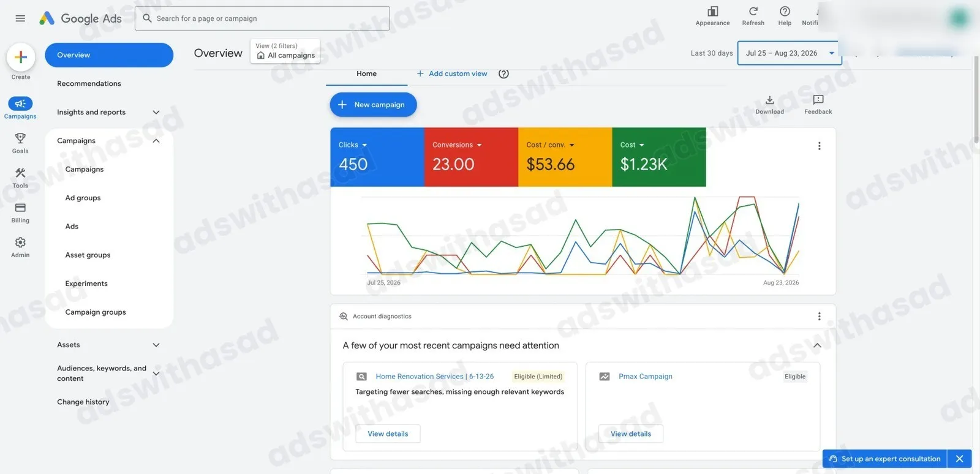Open the Campaigns megaphone section
This screenshot has height=474, width=980.
[20, 108]
